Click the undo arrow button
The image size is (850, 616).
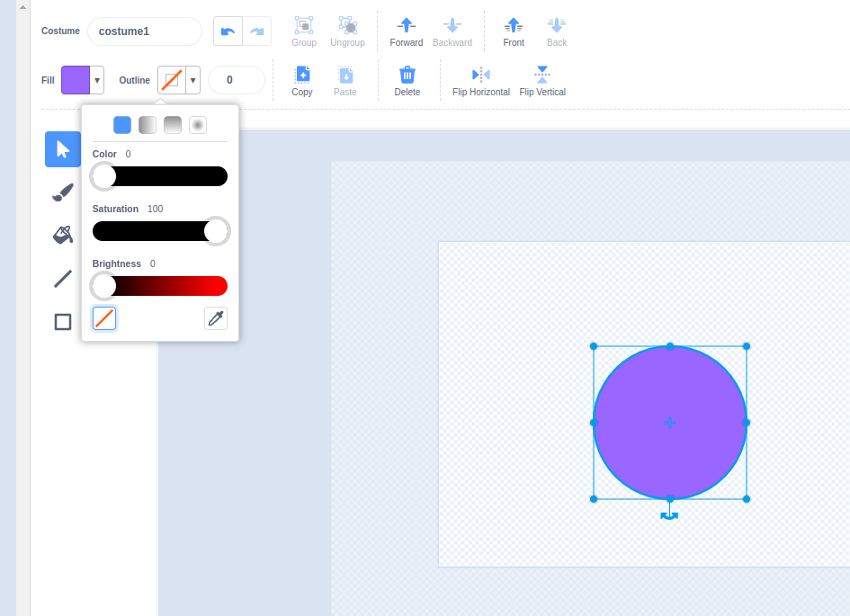coord(228,31)
